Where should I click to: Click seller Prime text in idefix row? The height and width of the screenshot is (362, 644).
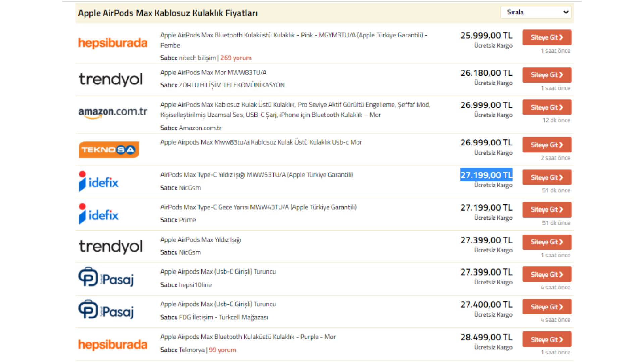[x=187, y=220]
